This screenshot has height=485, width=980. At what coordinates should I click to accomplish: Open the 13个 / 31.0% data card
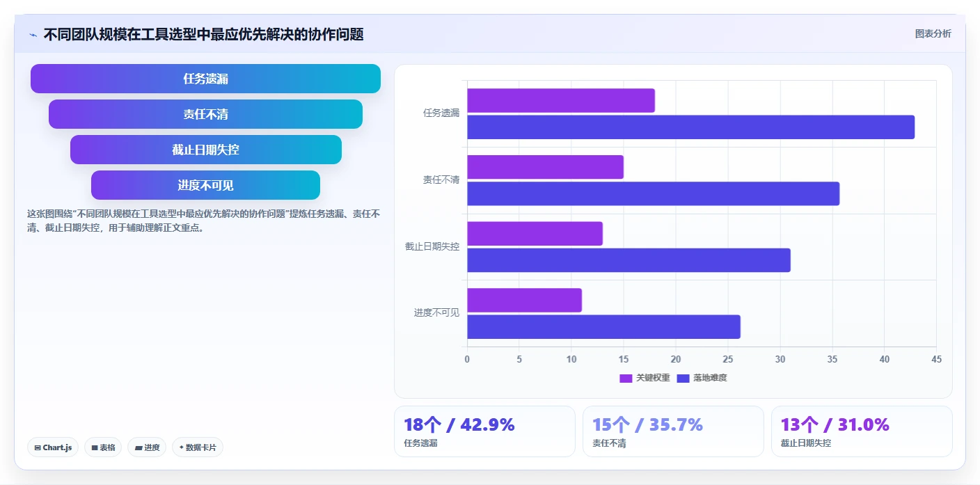point(862,431)
